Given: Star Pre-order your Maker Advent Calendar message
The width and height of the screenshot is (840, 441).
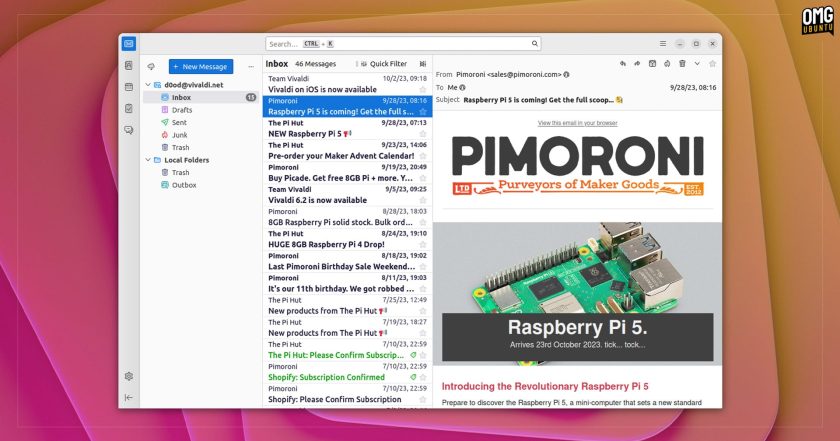Looking at the screenshot, I should (423, 156).
